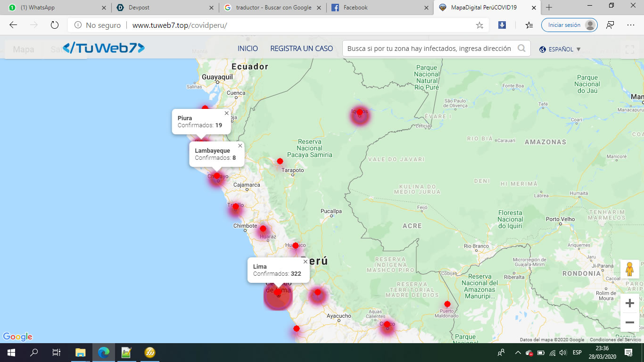Open the favorites list icon
The image size is (644, 362).
(529, 25)
